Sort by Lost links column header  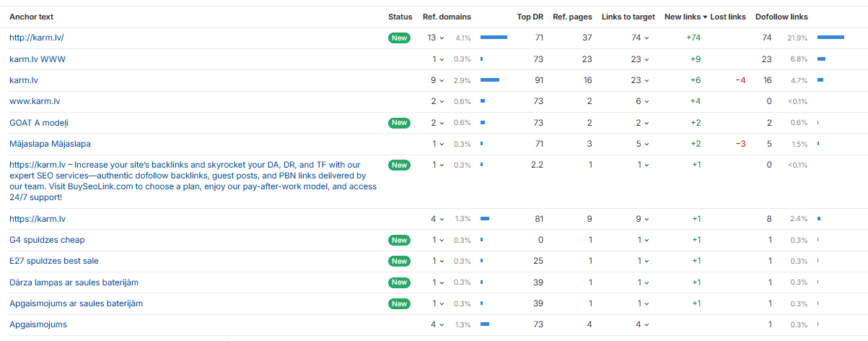pos(728,17)
